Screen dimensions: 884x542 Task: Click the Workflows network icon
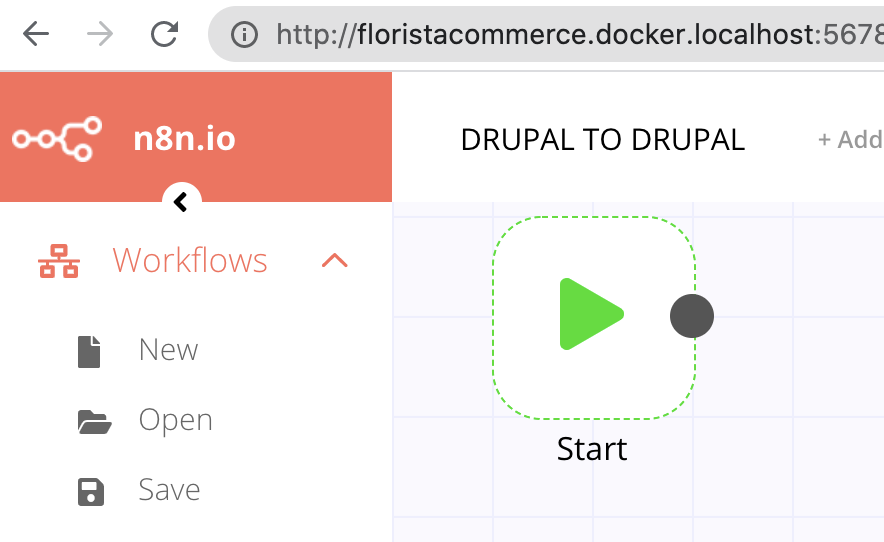(59, 261)
